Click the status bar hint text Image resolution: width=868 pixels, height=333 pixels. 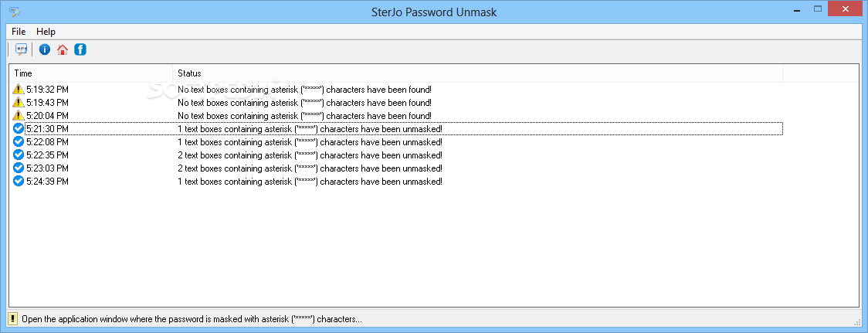[x=192, y=320]
